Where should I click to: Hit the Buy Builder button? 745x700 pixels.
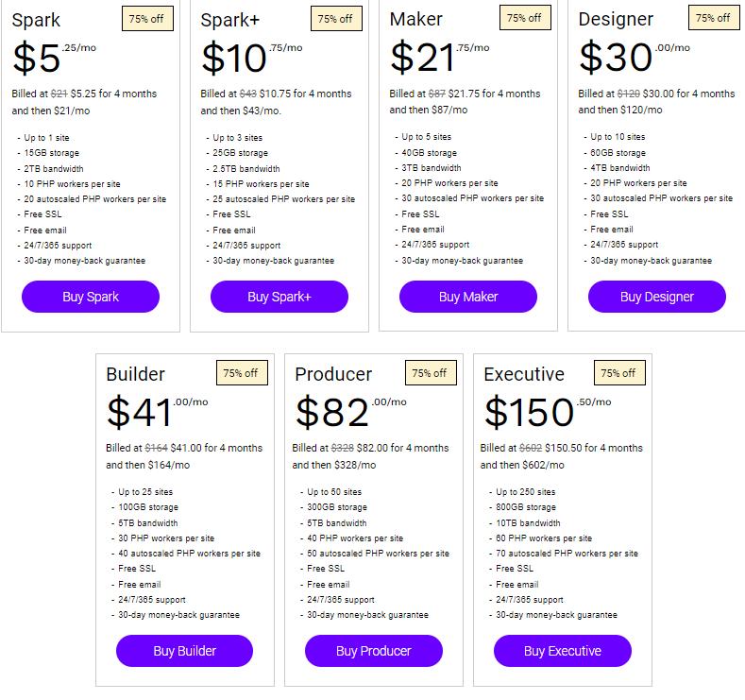coord(185,651)
